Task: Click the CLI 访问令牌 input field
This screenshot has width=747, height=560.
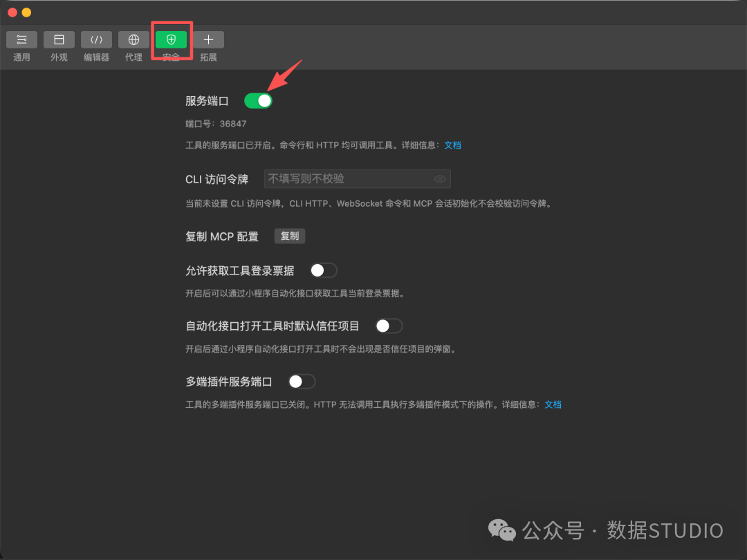Action: (x=358, y=179)
